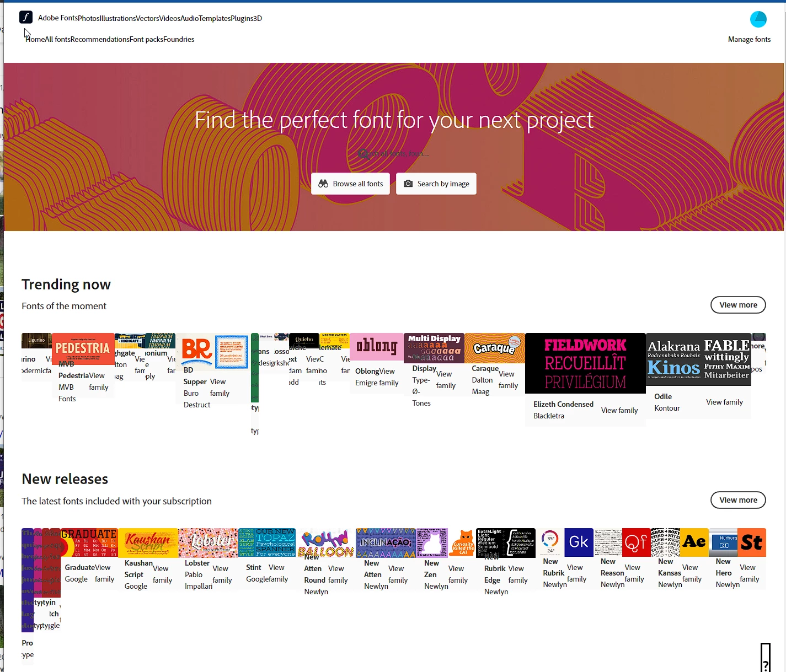Open Audio in the top navigation

click(x=189, y=18)
